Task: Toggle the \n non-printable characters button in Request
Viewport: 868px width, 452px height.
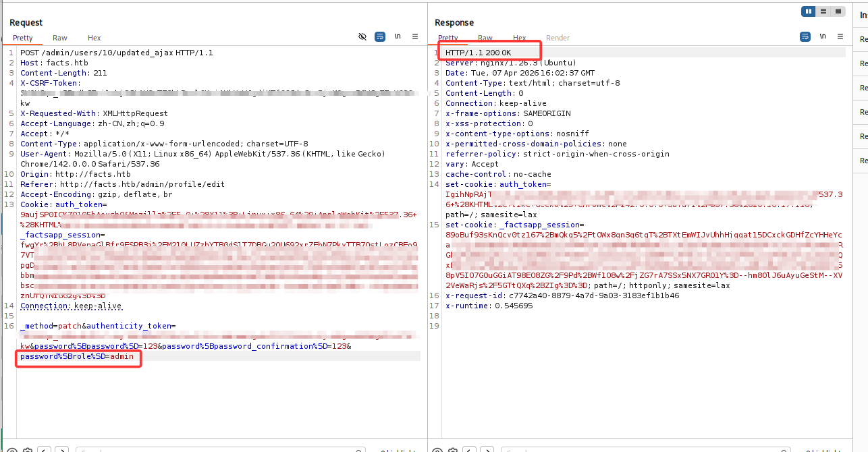Action: pos(398,36)
